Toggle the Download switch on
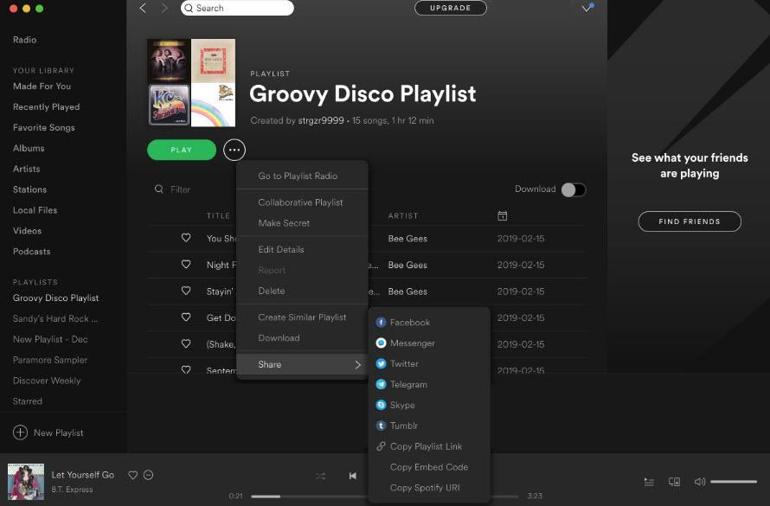The width and height of the screenshot is (770, 506). tap(574, 190)
